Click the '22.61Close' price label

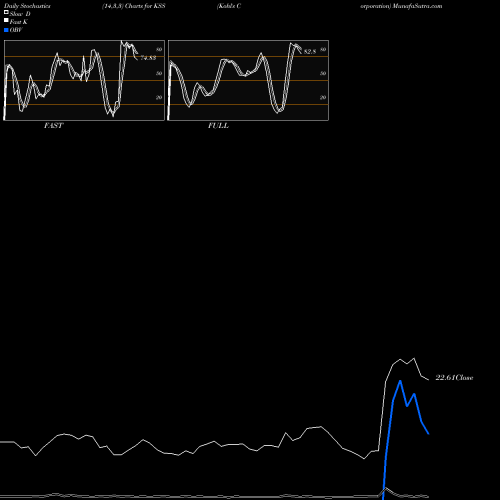pyautogui.click(x=454, y=378)
